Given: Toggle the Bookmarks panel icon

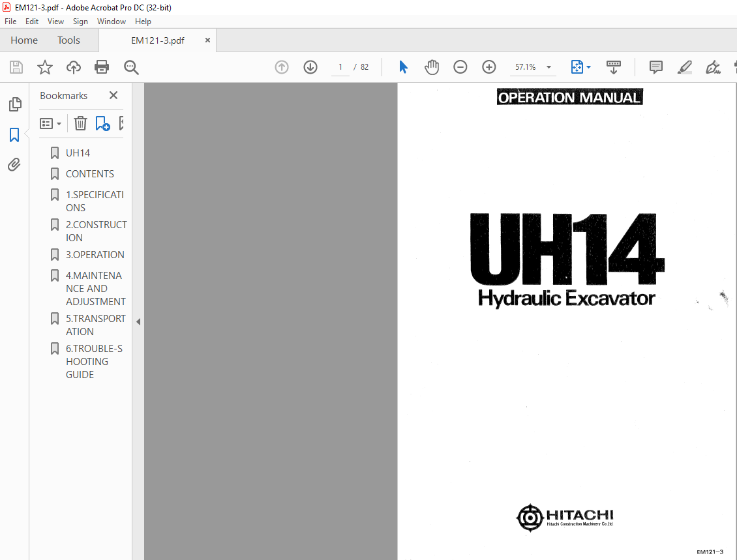Looking at the screenshot, I should (x=14, y=135).
